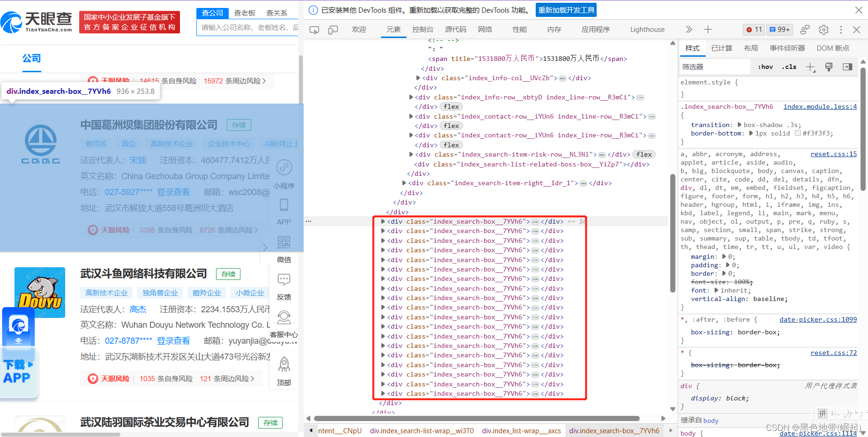Click the company name search input
Image resolution: width=868 pixels, height=437 pixels.
(247, 28)
